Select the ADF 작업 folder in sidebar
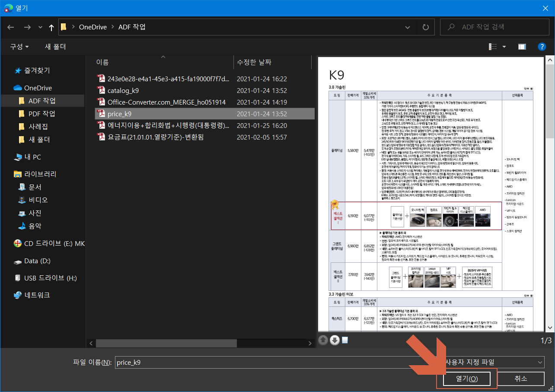 (42, 101)
